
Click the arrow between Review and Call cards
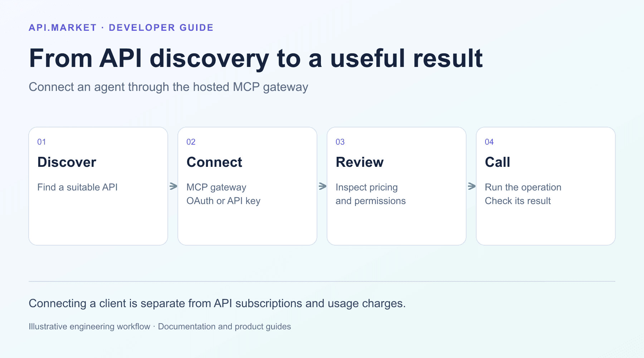(472, 186)
